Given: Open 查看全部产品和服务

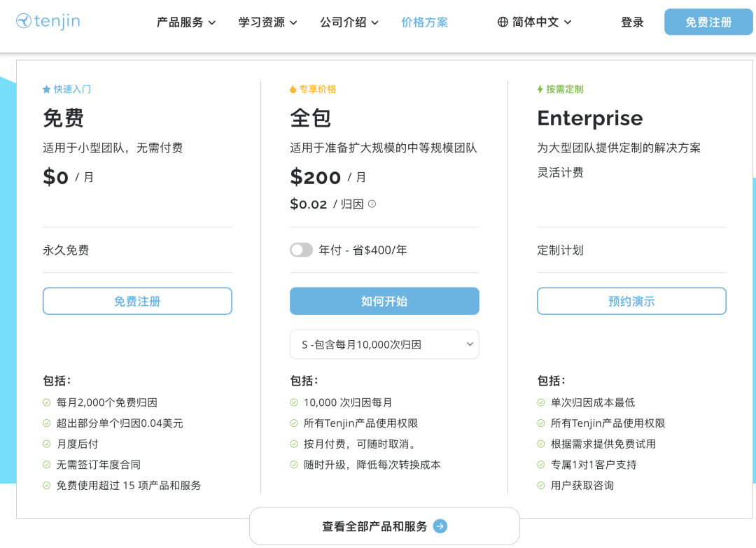Looking at the screenshot, I should pos(384,526).
